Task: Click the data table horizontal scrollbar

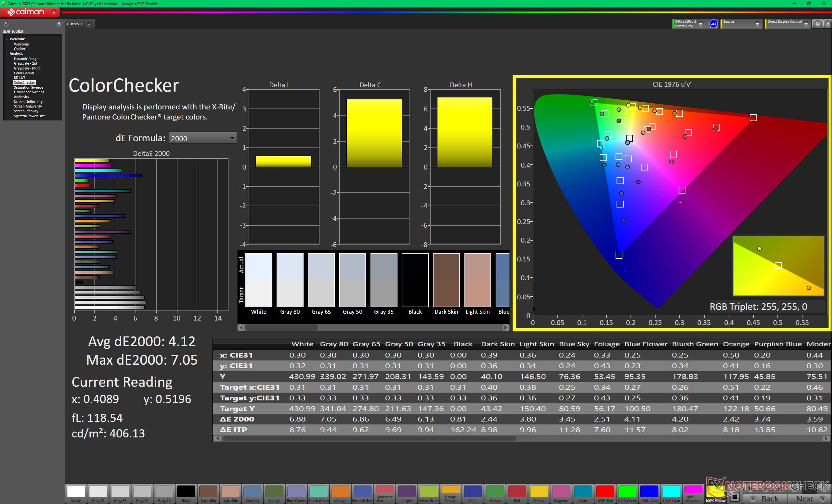Action: coord(369,438)
